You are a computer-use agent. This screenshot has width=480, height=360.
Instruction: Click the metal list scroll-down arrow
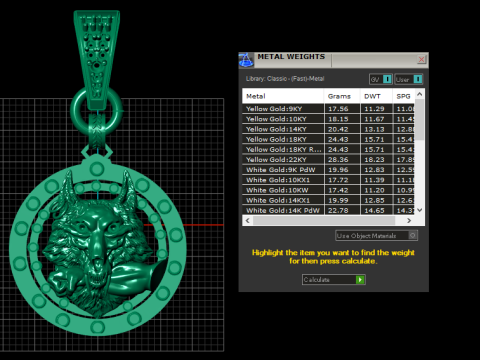(x=420, y=210)
